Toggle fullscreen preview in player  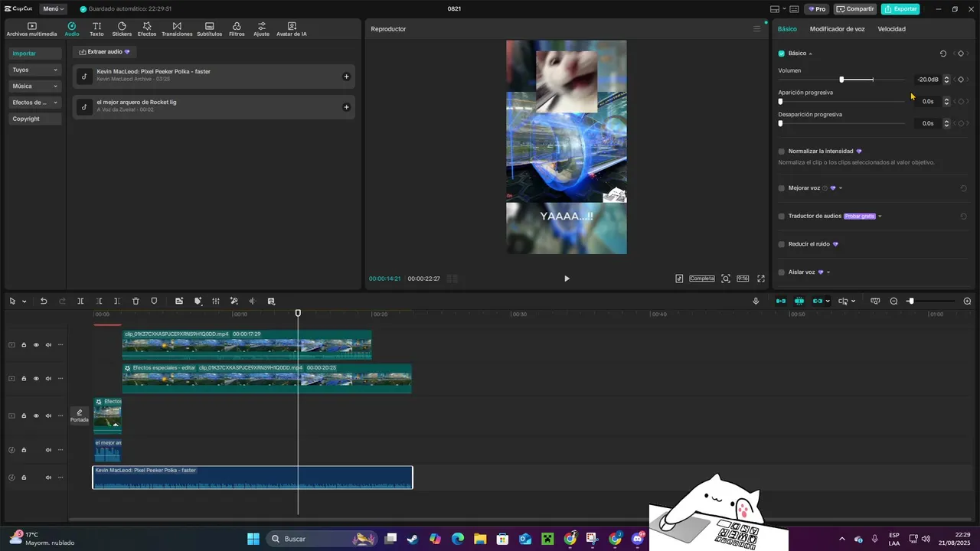coord(761,279)
